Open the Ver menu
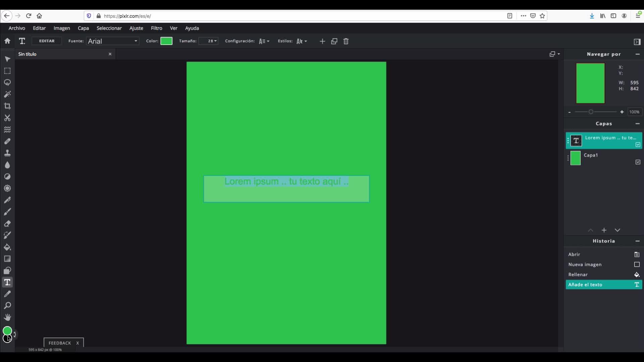Image resolution: width=644 pixels, height=362 pixels. (x=173, y=28)
